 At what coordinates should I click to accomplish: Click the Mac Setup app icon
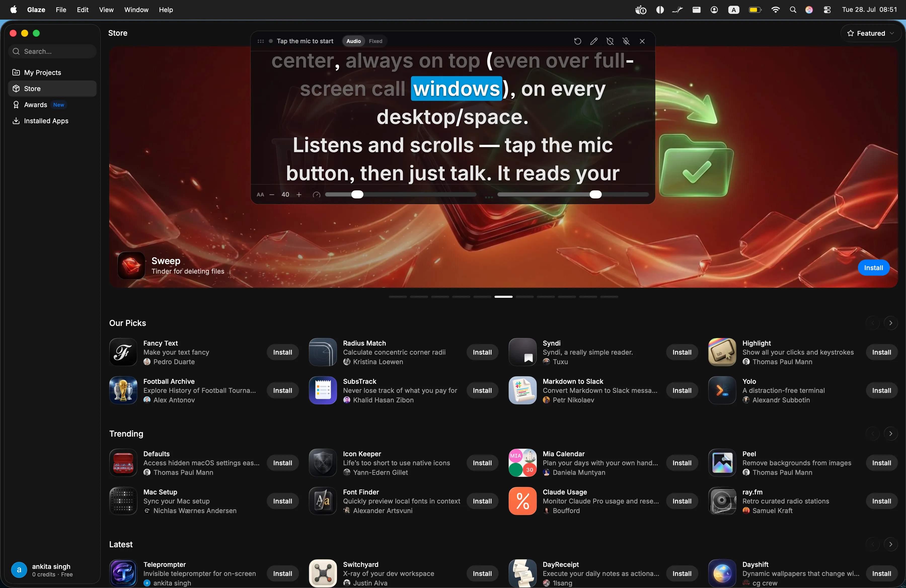point(123,501)
